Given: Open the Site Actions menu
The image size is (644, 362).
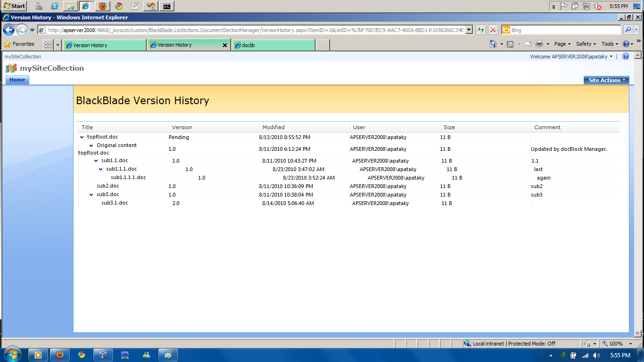Looking at the screenshot, I should [606, 80].
